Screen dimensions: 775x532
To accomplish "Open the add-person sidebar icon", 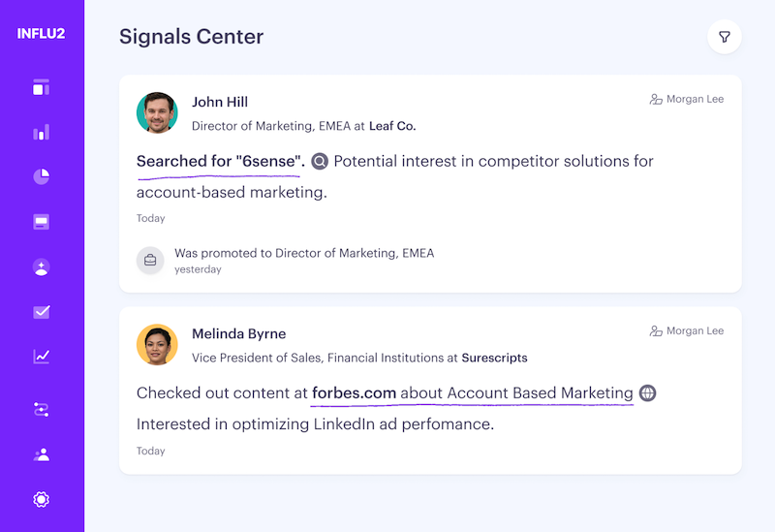I will tap(41, 266).
